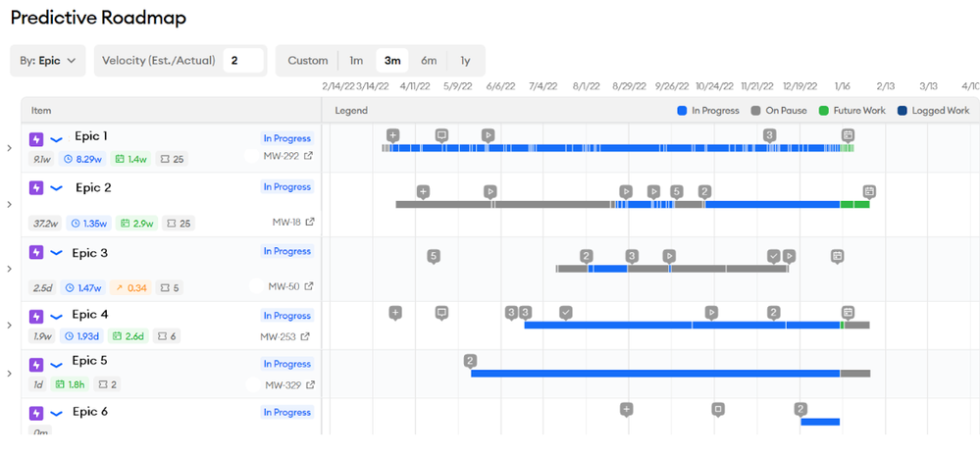
Task: Open the By: Epic grouping dropdown
Action: click(48, 61)
